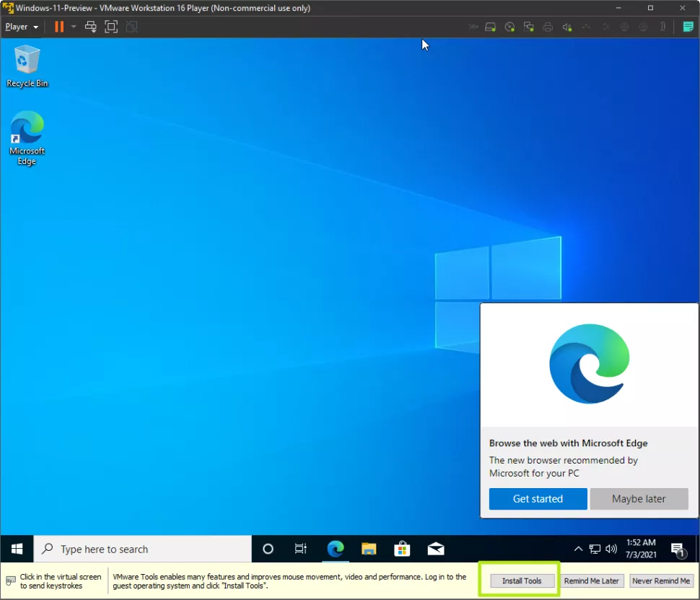Open the volume control tray icon
700x600 pixels.
click(x=611, y=549)
